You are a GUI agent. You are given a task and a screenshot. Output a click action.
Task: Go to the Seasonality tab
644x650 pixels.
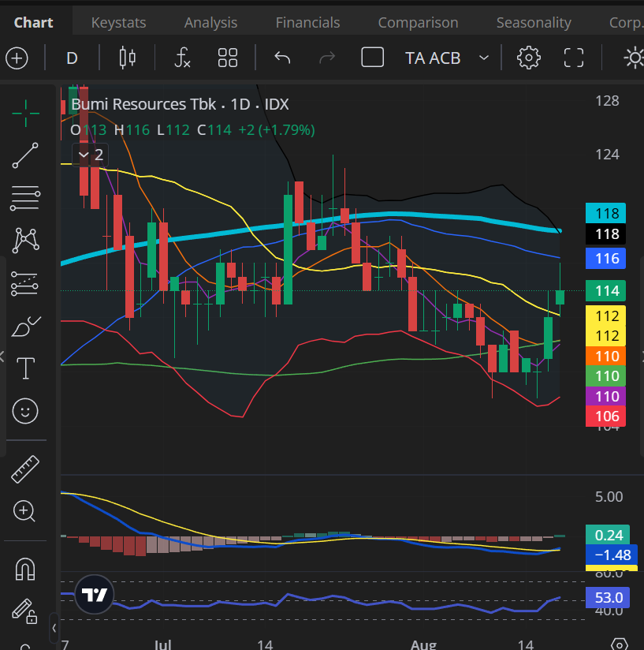click(534, 22)
